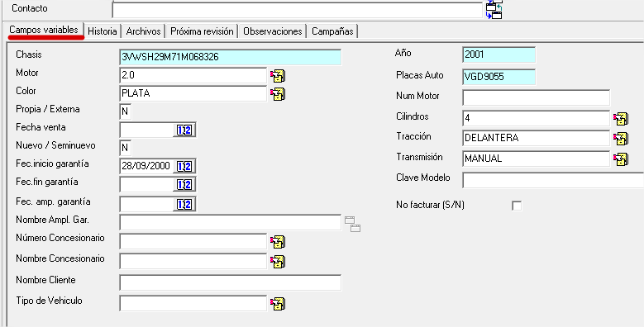Click the Fec.fin garantía date field

coord(146,185)
